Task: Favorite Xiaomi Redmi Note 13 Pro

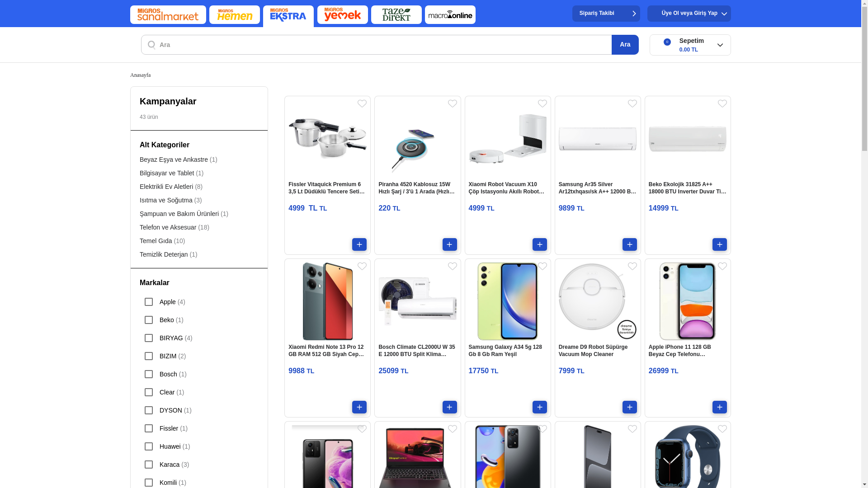Action: (x=362, y=267)
